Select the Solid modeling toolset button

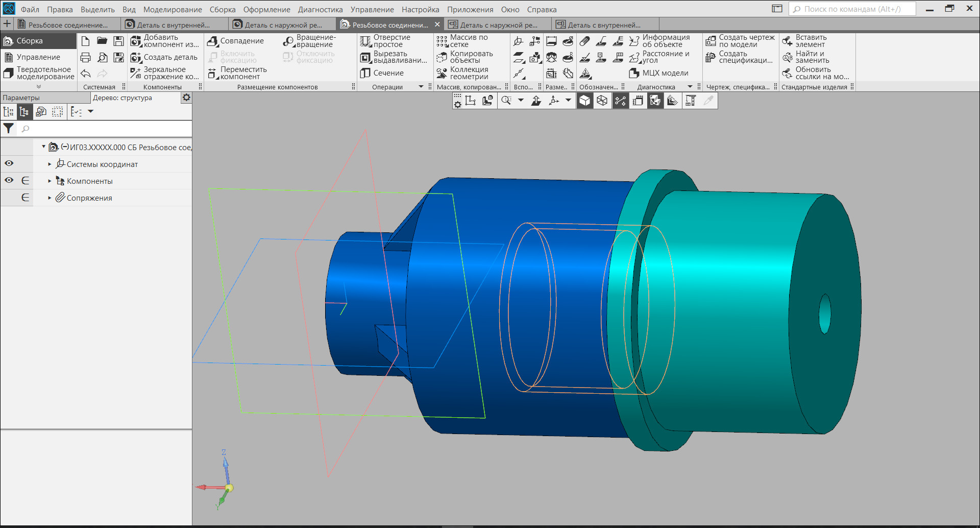pos(39,73)
